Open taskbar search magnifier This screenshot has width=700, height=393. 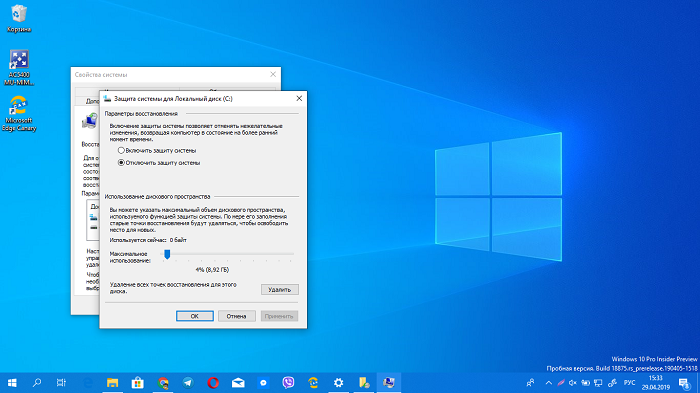coord(37,383)
